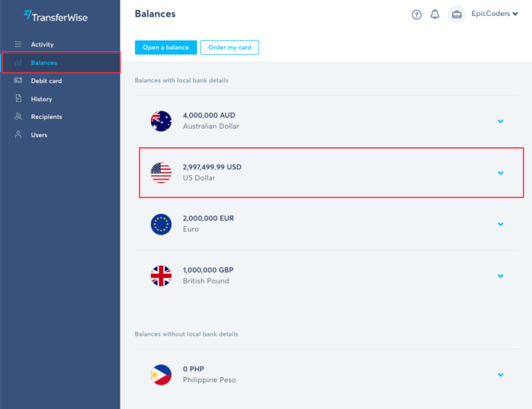Click the Australian flag icon
Viewport: 532px width, 409px height.
click(161, 121)
